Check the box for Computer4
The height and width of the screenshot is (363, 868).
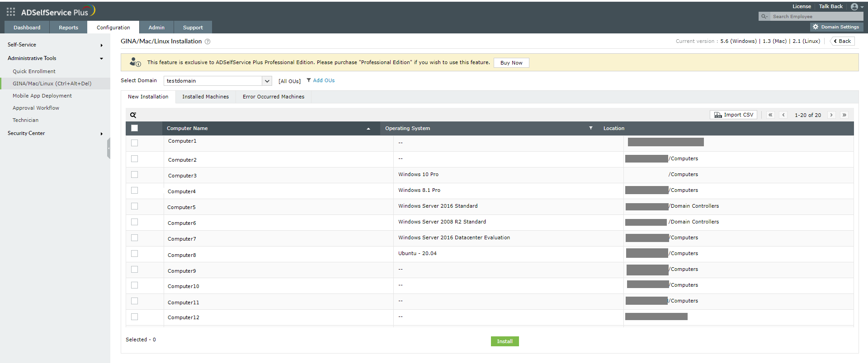(x=134, y=190)
